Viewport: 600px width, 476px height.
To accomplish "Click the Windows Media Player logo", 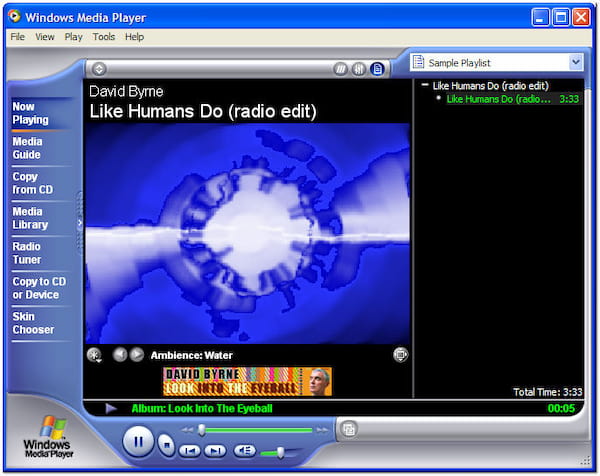I will [49, 437].
